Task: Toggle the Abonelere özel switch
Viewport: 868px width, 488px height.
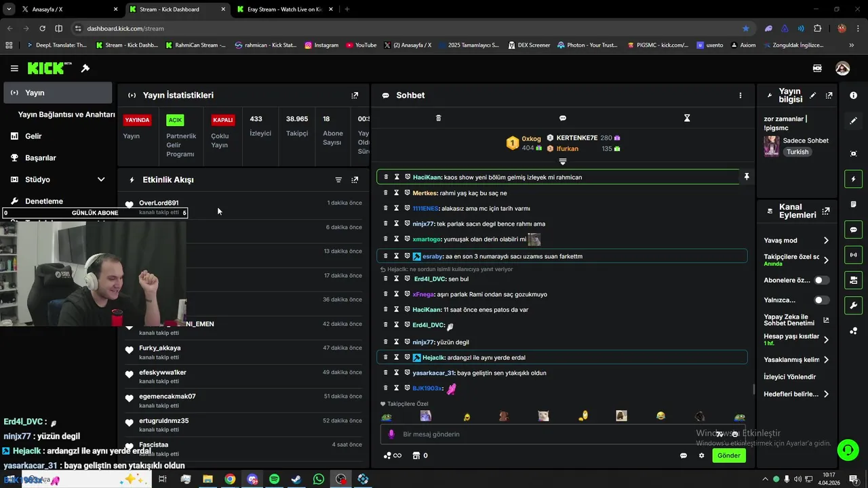Action: point(821,281)
